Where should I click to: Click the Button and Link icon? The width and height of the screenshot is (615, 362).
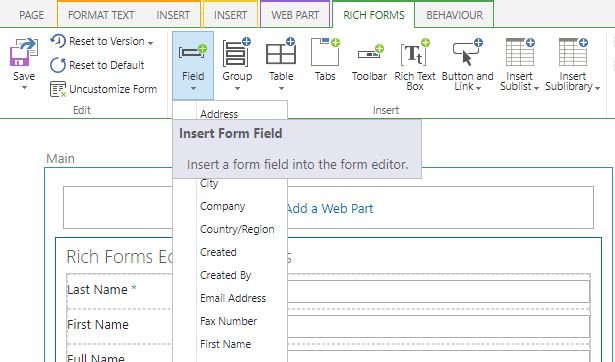click(468, 52)
